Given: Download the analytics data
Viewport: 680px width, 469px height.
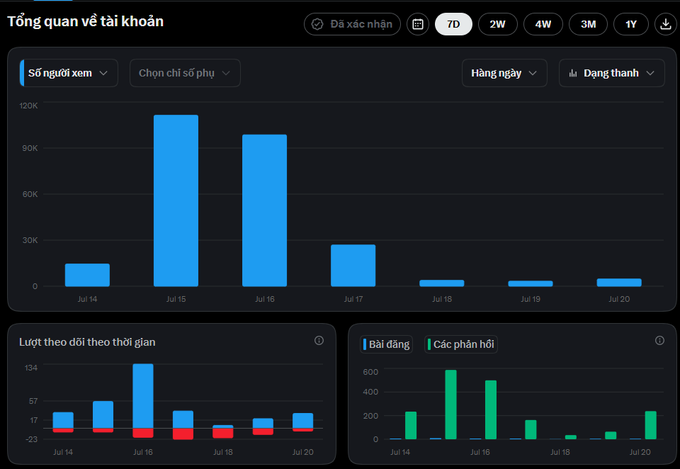Looking at the screenshot, I should tap(665, 24).
